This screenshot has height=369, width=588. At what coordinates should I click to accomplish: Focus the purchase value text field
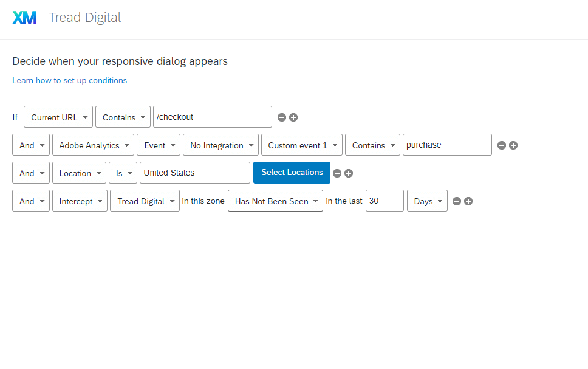click(447, 145)
